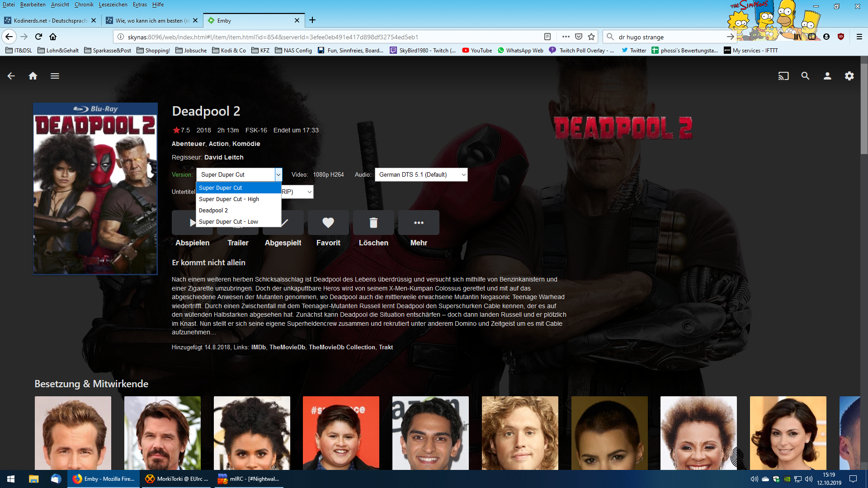Screen dimensions: 868x488
Task: Open NAS Config bookmark folder
Action: pyautogui.click(x=293, y=50)
